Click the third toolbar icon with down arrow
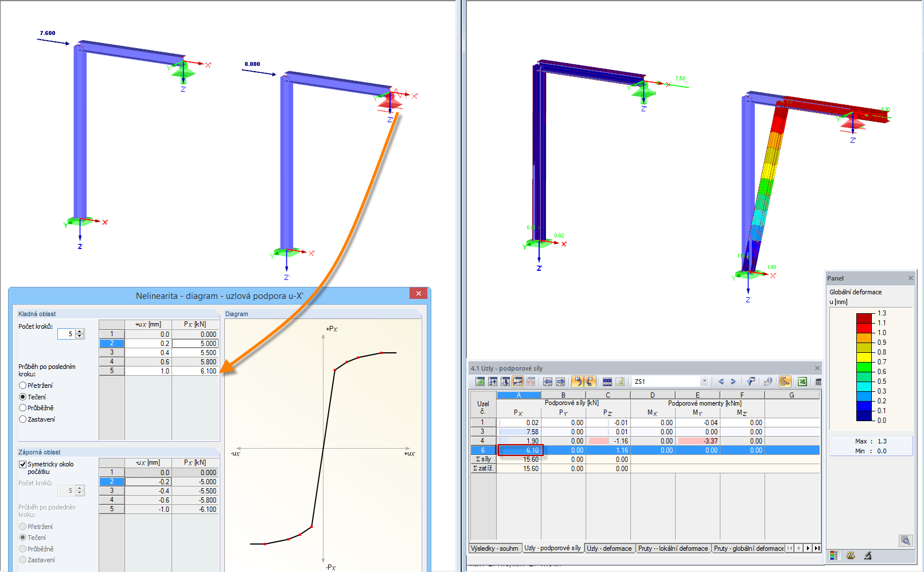The height and width of the screenshot is (572, 924). pos(505,382)
